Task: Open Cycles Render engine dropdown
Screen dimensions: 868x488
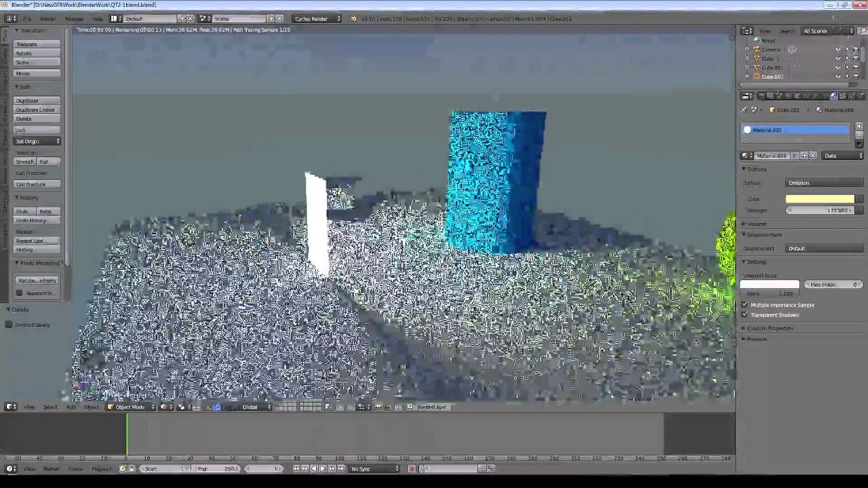Action: pyautogui.click(x=317, y=19)
